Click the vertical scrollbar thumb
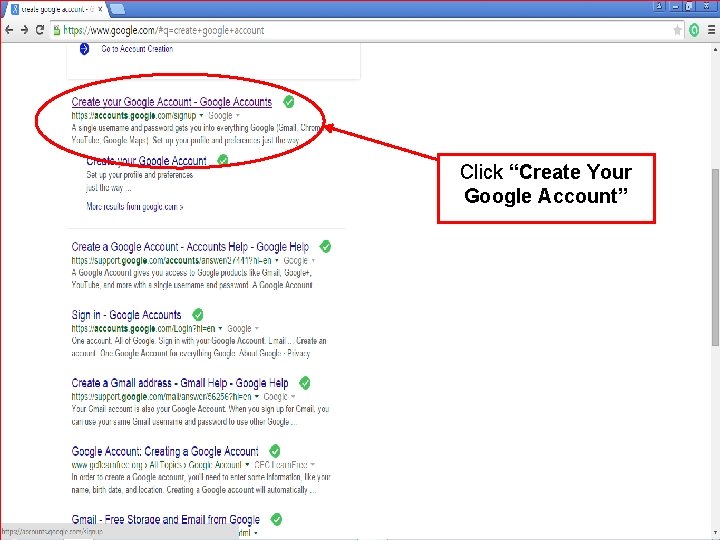 point(715,257)
